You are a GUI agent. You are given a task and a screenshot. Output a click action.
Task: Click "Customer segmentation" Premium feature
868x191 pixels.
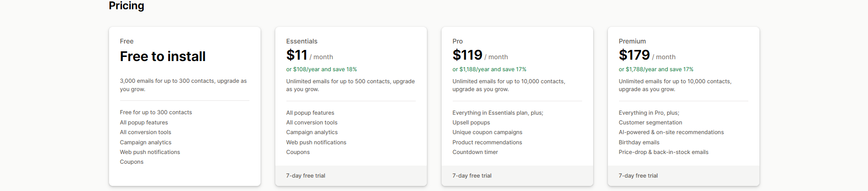650,123
